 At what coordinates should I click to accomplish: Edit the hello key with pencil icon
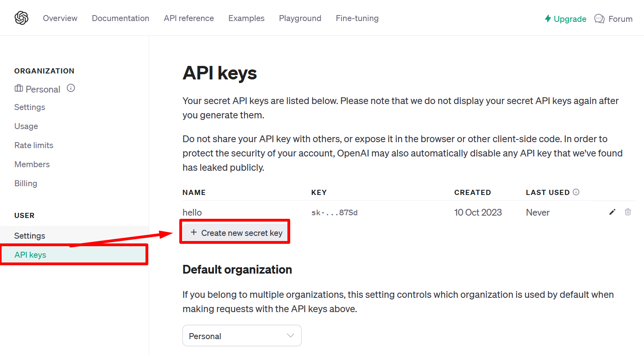[612, 212]
